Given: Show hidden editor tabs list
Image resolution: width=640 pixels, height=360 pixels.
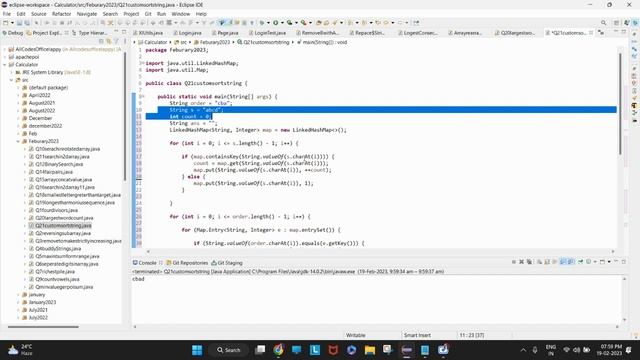Looking at the screenshot, I should (601, 33).
